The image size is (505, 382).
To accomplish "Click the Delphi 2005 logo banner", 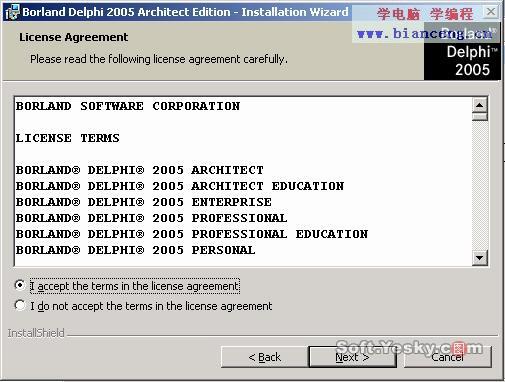I will pos(462,51).
